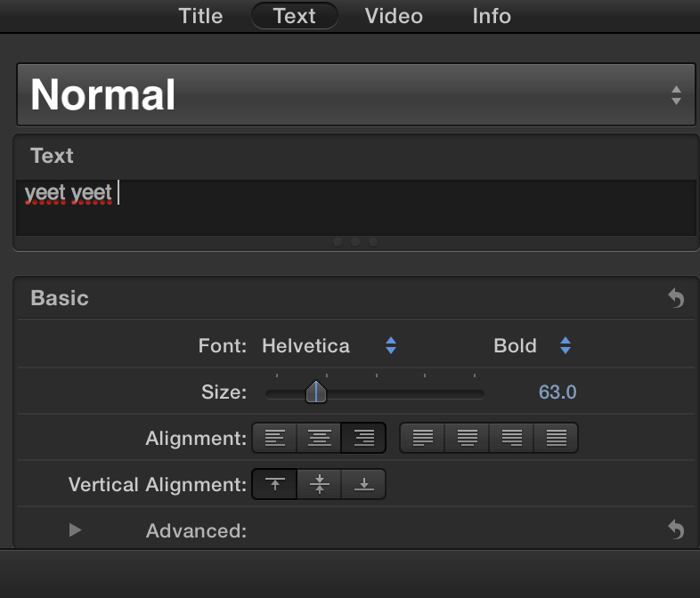
Task: Open the Normal text style preset dropdown
Action: click(355, 94)
